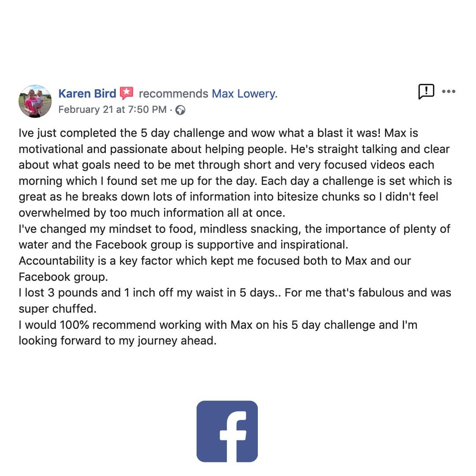Open the Karen Bird profile link

coord(87,93)
